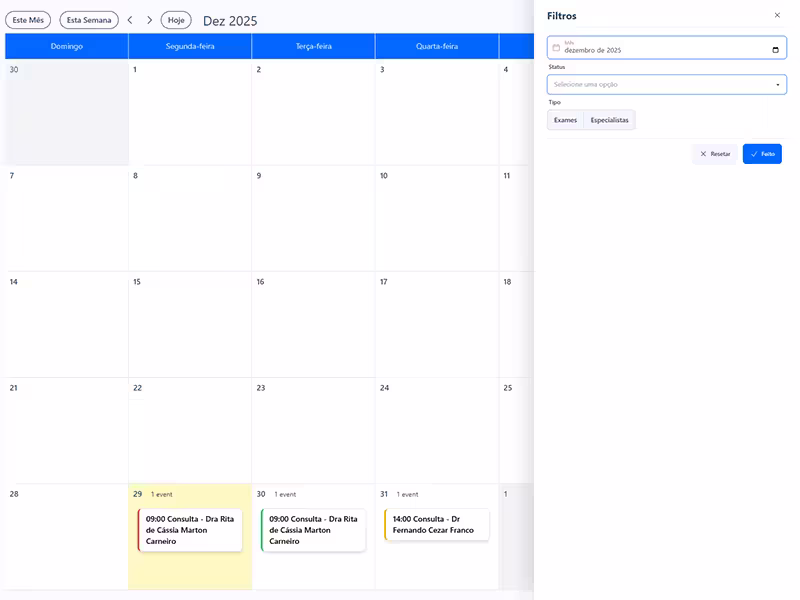Screen dimensions: 800x600
Task: Navigate to previous month with left arrow
Action: coord(129,19)
